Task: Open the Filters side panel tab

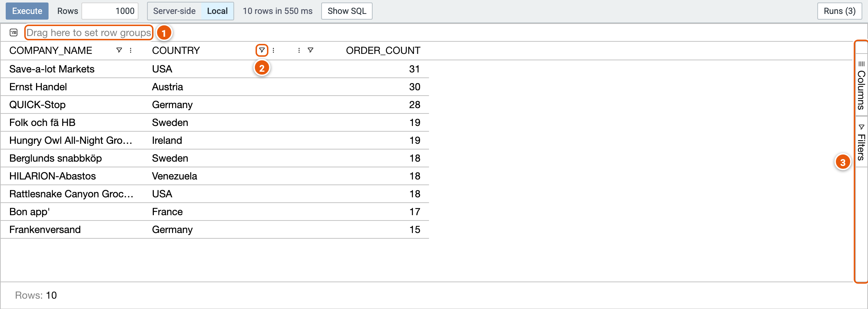Action: [x=861, y=142]
